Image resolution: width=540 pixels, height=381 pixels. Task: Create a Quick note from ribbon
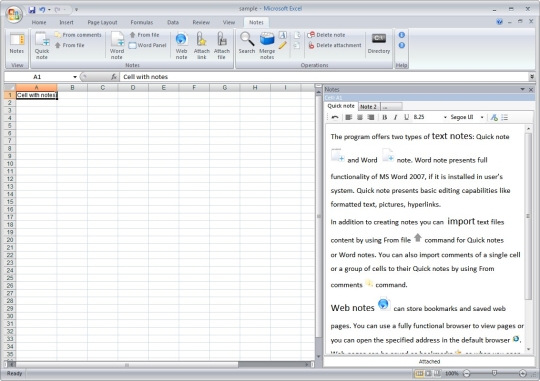click(x=42, y=45)
